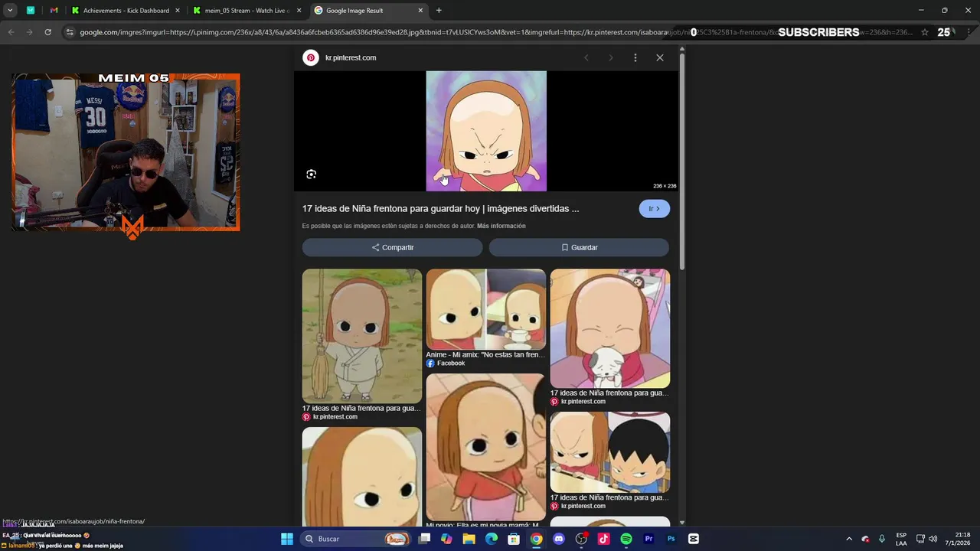Show previous image result arrow
This screenshot has height=551, width=980.
(x=586, y=57)
